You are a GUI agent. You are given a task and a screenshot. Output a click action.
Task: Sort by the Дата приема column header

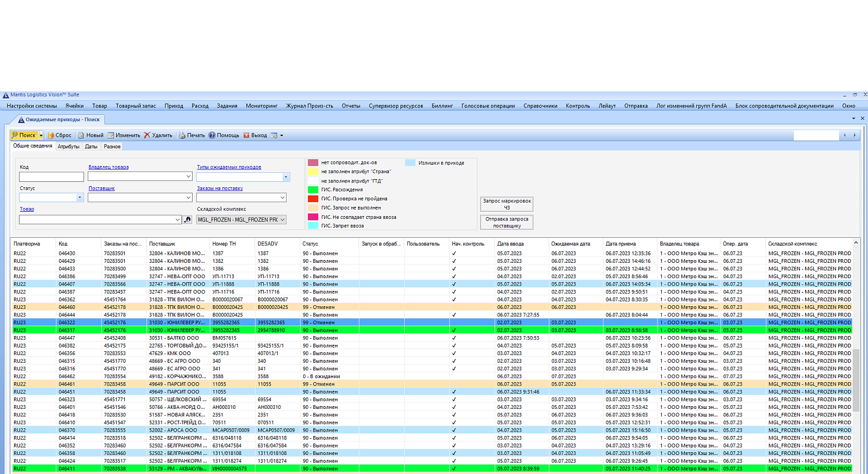point(630,244)
